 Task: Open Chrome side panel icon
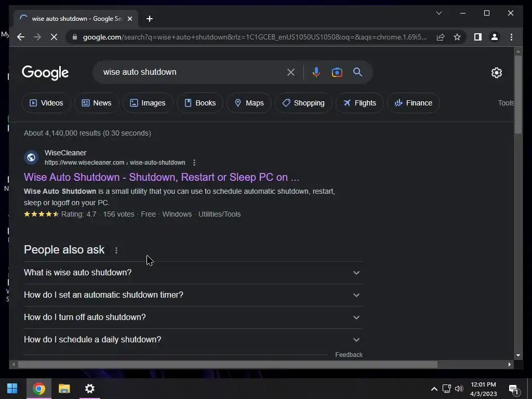point(478,37)
